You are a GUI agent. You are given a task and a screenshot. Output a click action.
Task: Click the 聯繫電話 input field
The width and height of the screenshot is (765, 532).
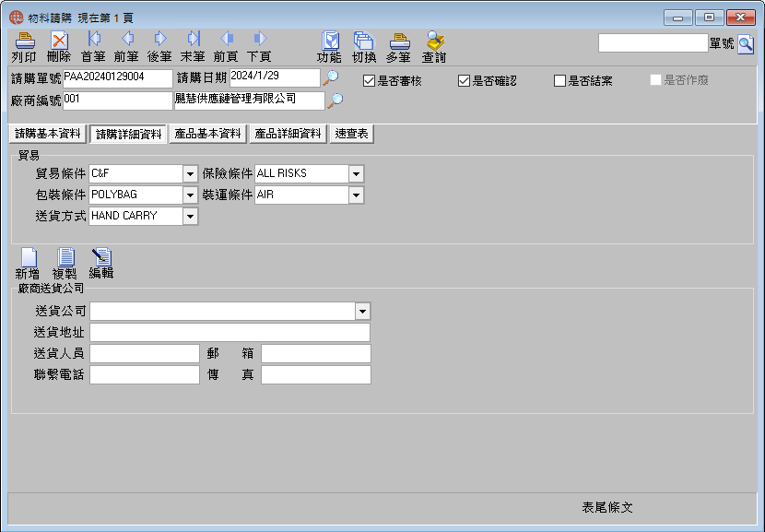point(145,375)
